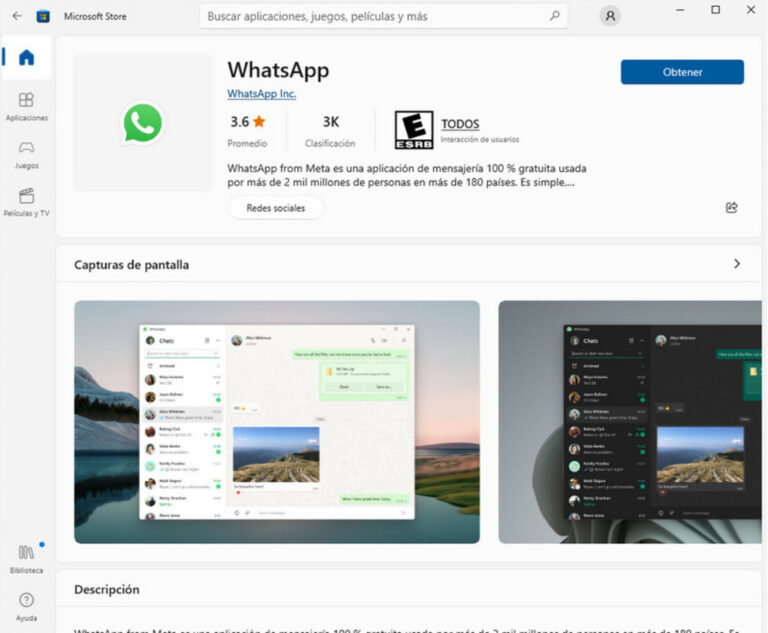Image resolution: width=768 pixels, height=633 pixels.
Task: Open the Ayuda help page
Action: [x=26, y=606]
